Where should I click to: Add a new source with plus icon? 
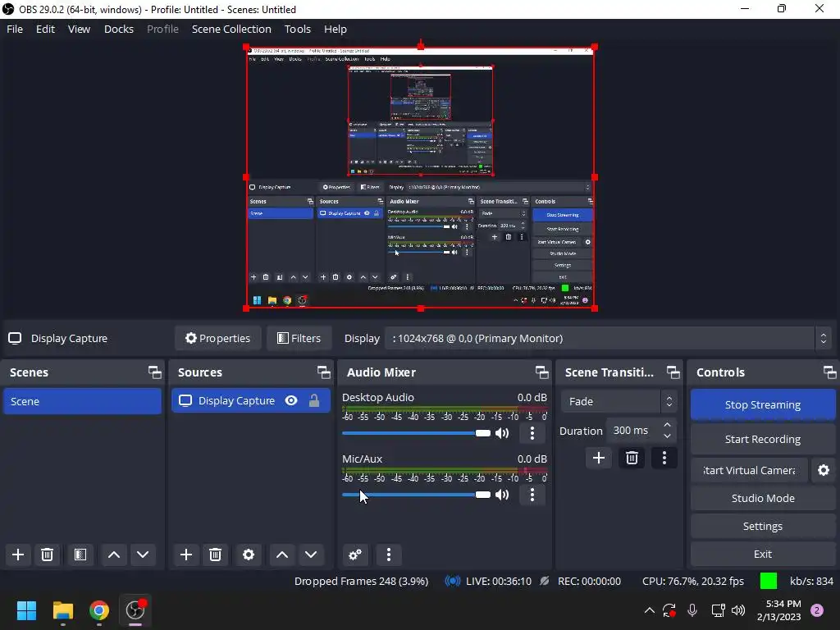pos(186,555)
